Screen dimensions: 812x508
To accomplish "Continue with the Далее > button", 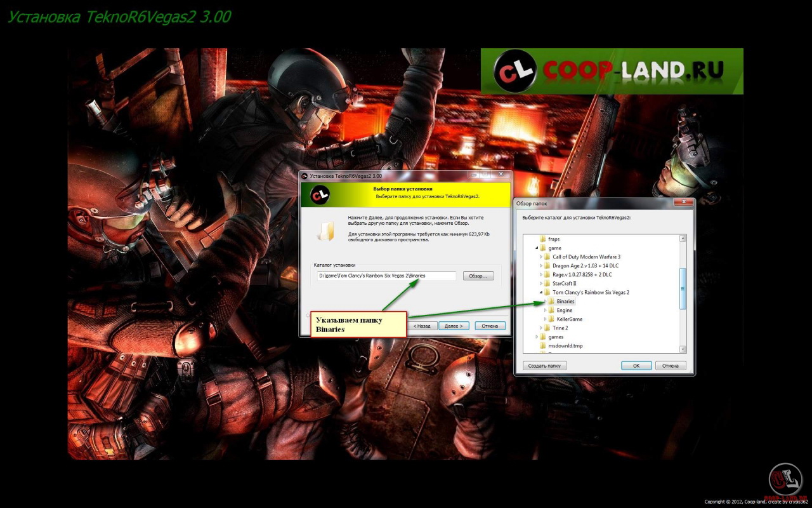I will tap(453, 326).
